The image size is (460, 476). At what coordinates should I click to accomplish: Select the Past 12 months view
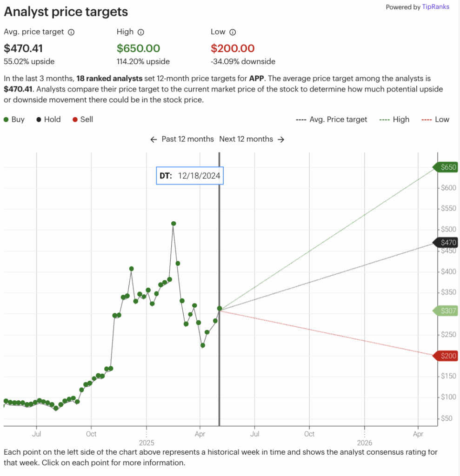coord(187,139)
